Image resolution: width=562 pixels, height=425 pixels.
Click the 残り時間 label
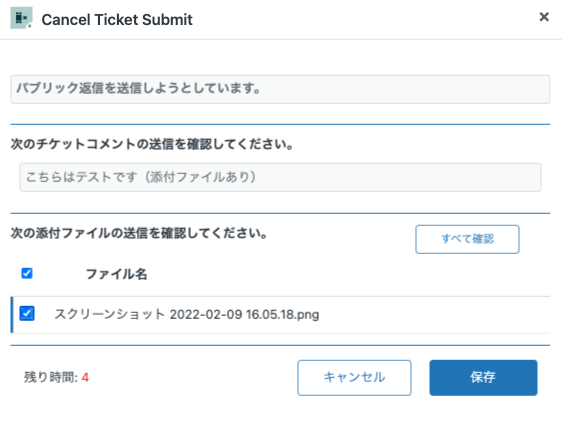(51, 377)
